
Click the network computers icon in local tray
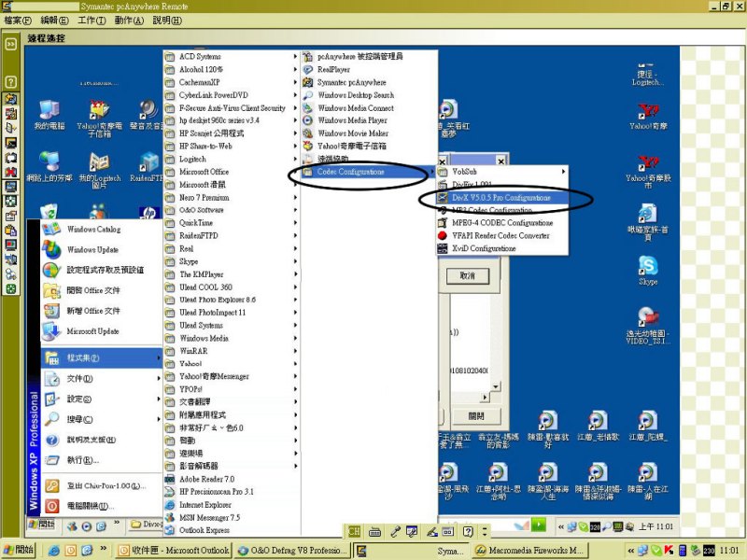pyautogui.click(x=643, y=551)
